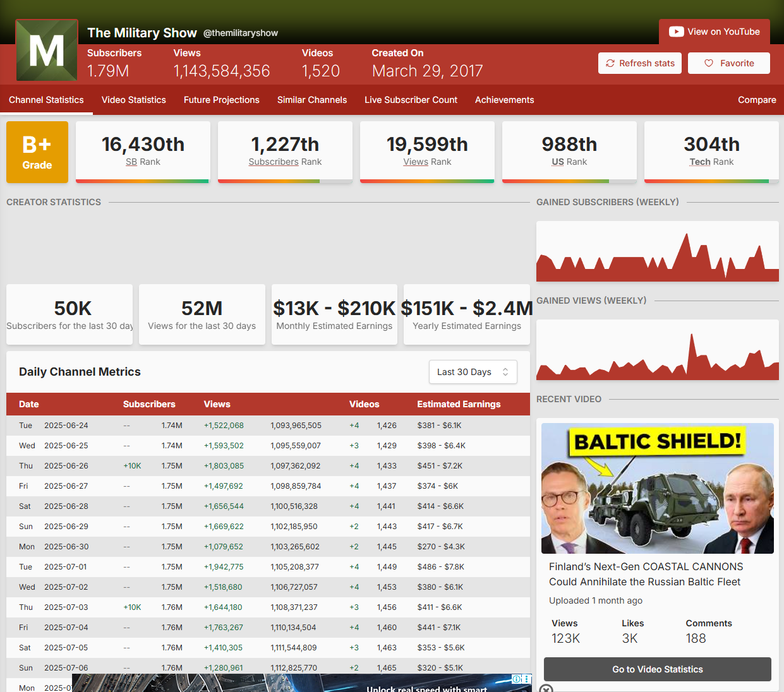Click the 52M views last 30 days card

click(202, 314)
